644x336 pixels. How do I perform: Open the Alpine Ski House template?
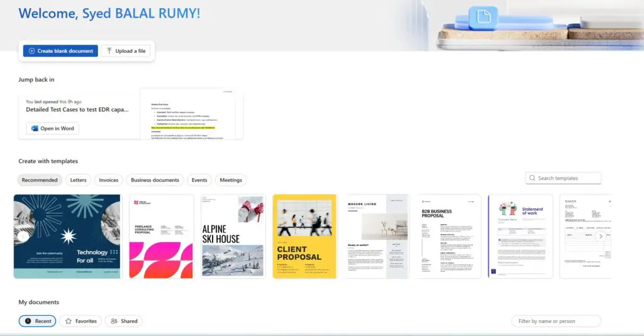pos(233,236)
